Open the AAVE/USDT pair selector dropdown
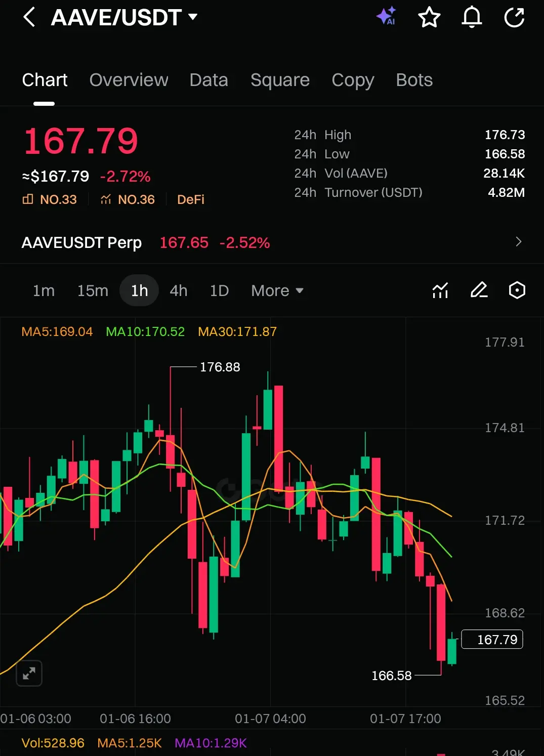Viewport: 544px width, 756px height. click(x=124, y=18)
